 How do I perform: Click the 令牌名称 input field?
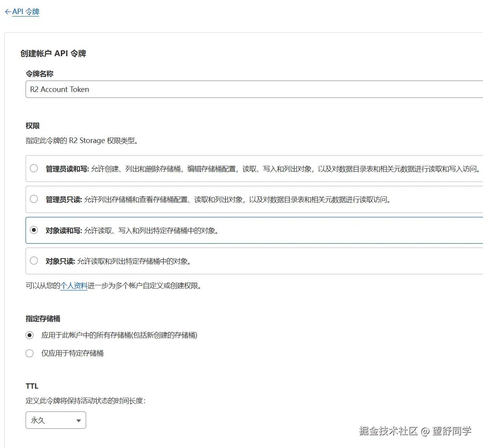(157, 89)
